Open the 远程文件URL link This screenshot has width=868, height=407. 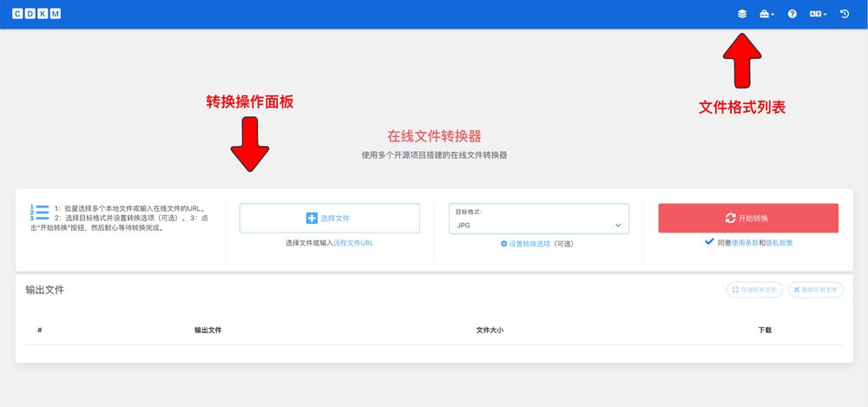[x=353, y=243]
